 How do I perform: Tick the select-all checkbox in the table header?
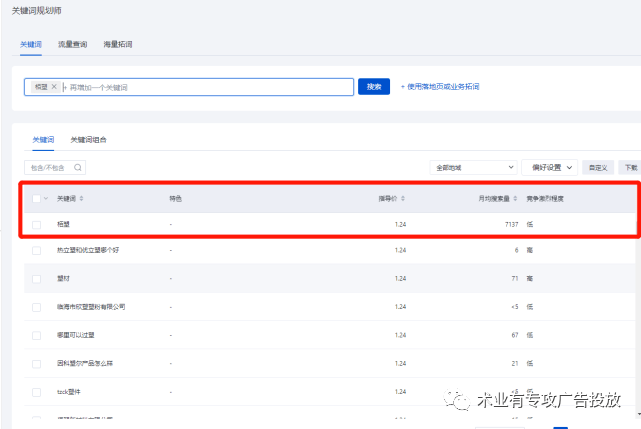[36, 199]
